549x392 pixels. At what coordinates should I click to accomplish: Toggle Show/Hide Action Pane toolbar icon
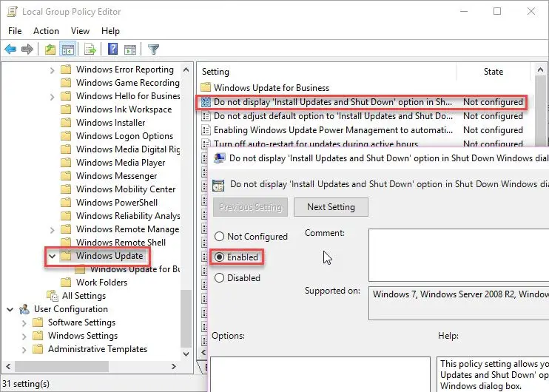[x=130, y=50]
